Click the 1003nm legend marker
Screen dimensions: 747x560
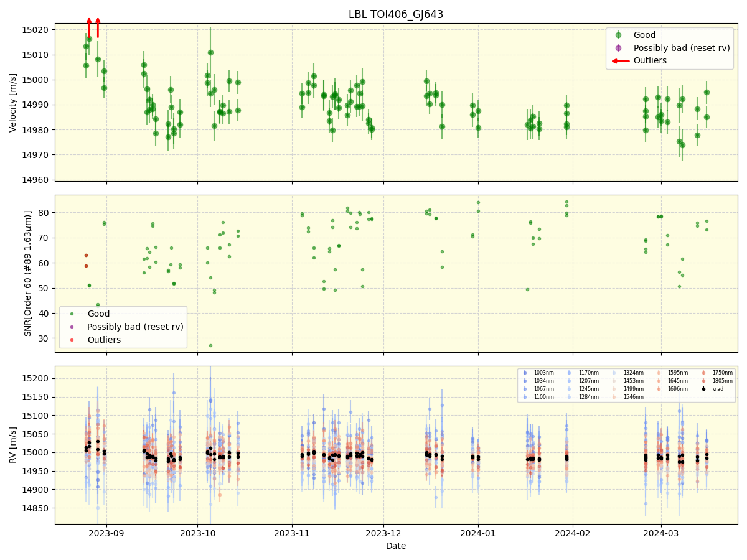525,373
